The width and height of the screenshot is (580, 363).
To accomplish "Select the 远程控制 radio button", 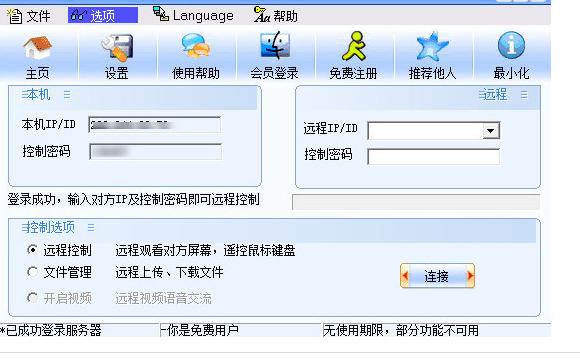I will point(32,250).
